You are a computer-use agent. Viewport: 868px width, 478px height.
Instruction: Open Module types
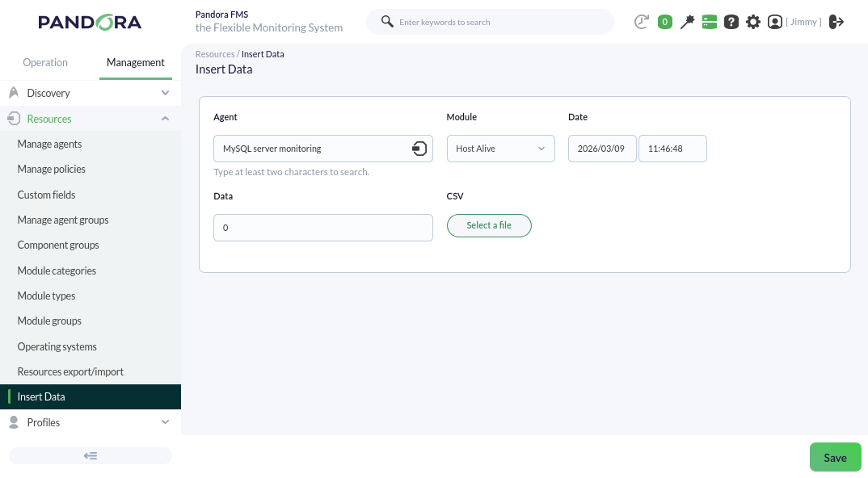point(47,296)
